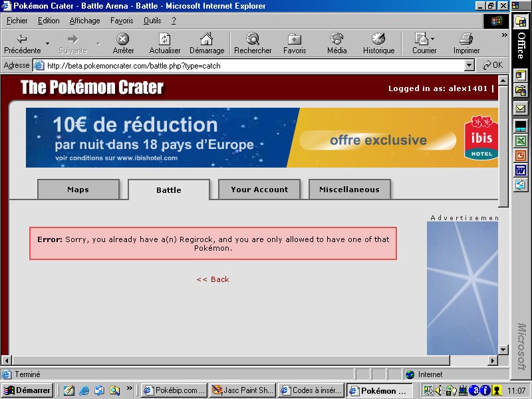Expand the address bar dropdown
Viewport: 532px width, 399px height.
(469, 66)
